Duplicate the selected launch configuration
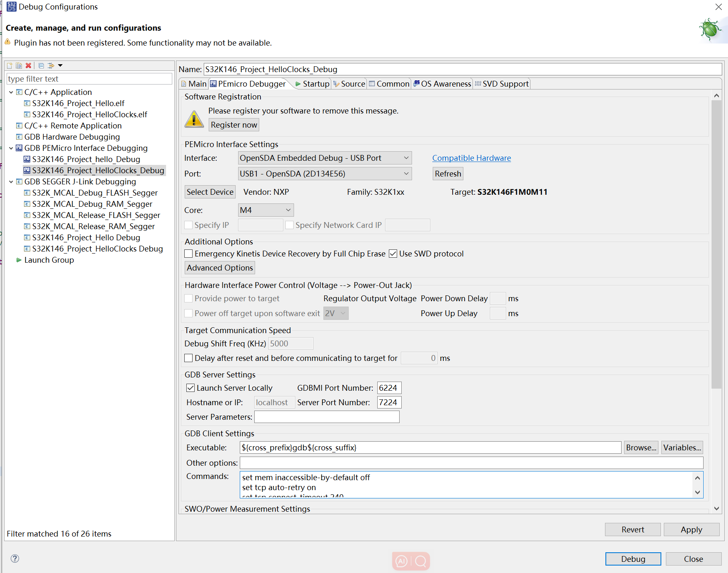Screen dimensions: 728x573 pyautogui.click(x=19, y=65)
